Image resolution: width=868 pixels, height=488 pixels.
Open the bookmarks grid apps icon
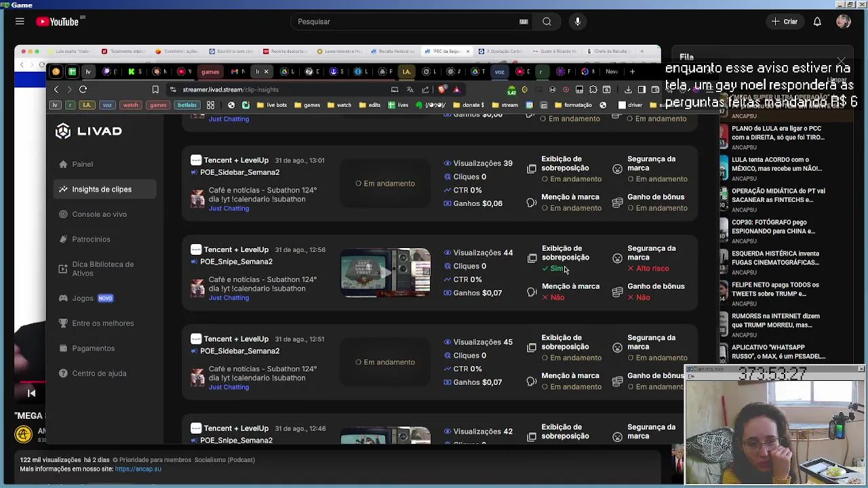click(210, 105)
